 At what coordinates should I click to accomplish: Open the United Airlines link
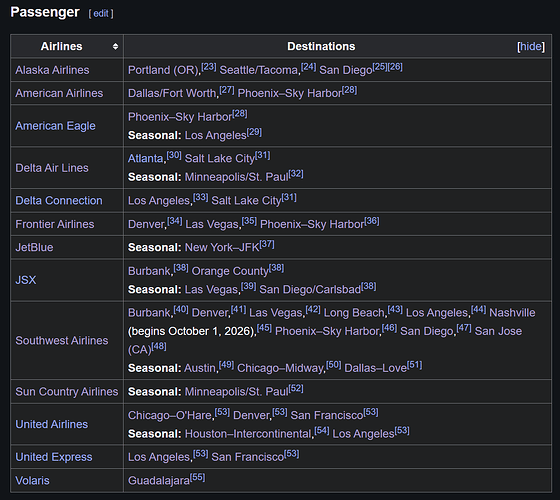click(51, 424)
